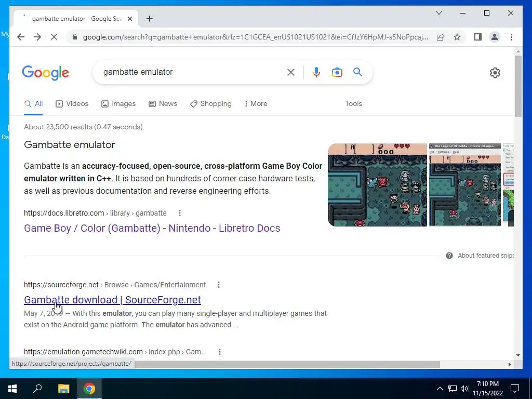This screenshot has width=532, height=399.
Task: Click the horizontal scrollbar right arrow
Action: pos(509,364)
